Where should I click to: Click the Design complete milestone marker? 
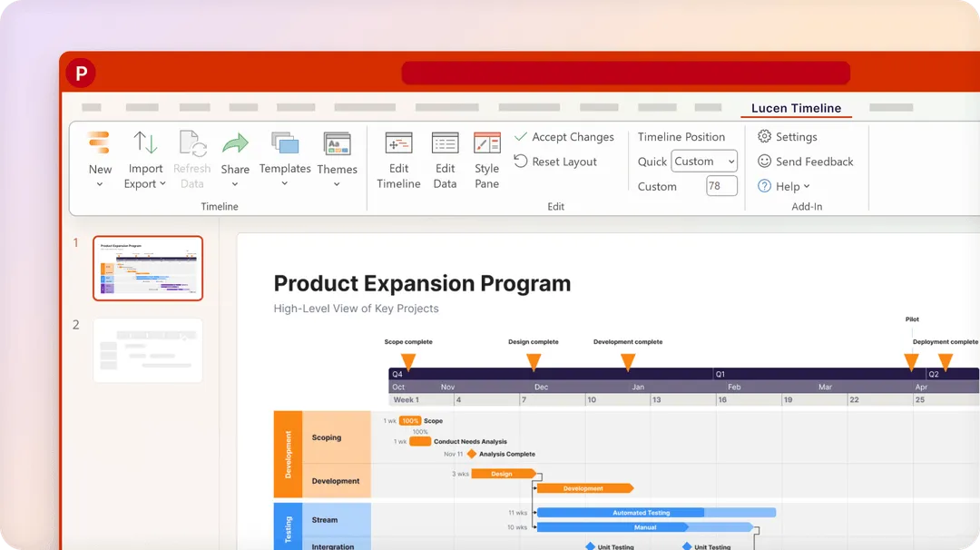tap(534, 362)
